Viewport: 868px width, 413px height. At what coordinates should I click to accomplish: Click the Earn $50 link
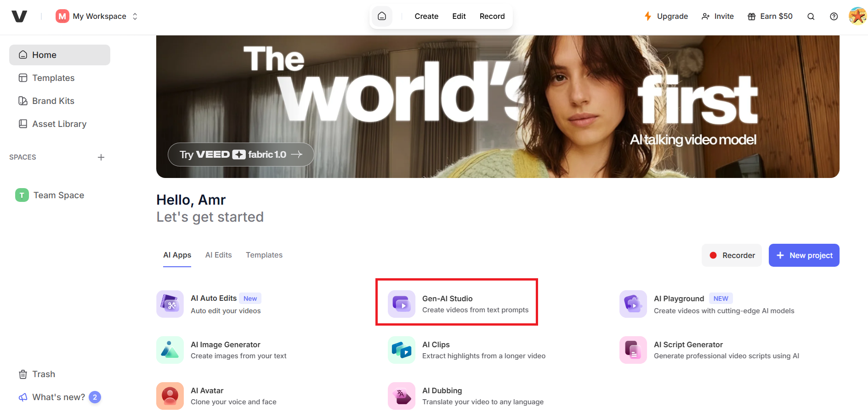tap(770, 17)
